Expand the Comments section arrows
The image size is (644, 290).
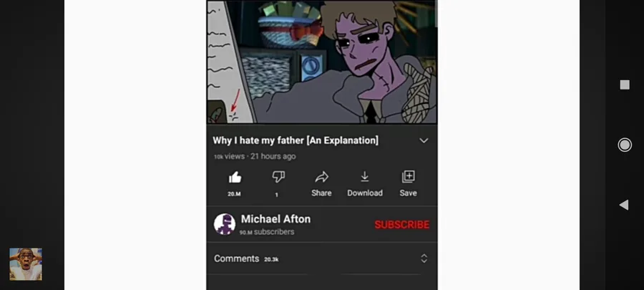tap(424, 258)
